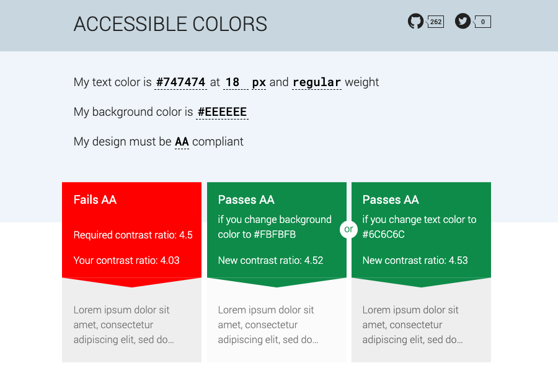Open the regular font weight dropdown
The image size is (558, 392).
(316, 82)
